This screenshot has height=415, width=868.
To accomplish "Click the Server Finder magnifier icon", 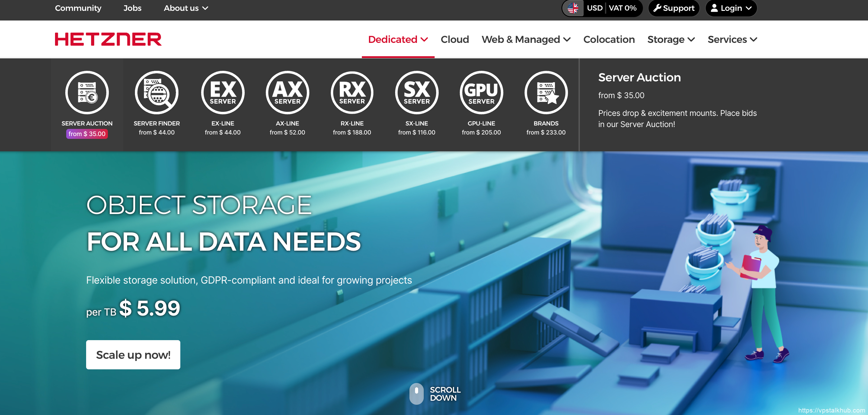I will [x=157, y=93].
